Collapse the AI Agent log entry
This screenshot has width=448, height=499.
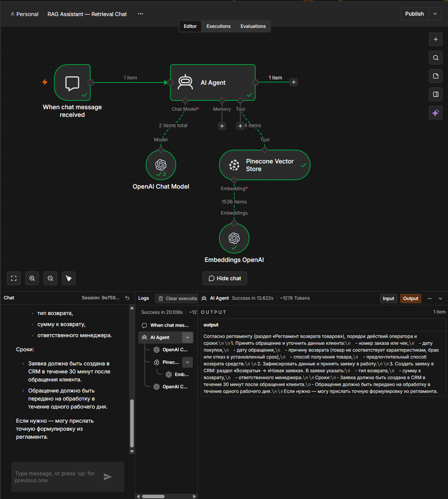188,338
